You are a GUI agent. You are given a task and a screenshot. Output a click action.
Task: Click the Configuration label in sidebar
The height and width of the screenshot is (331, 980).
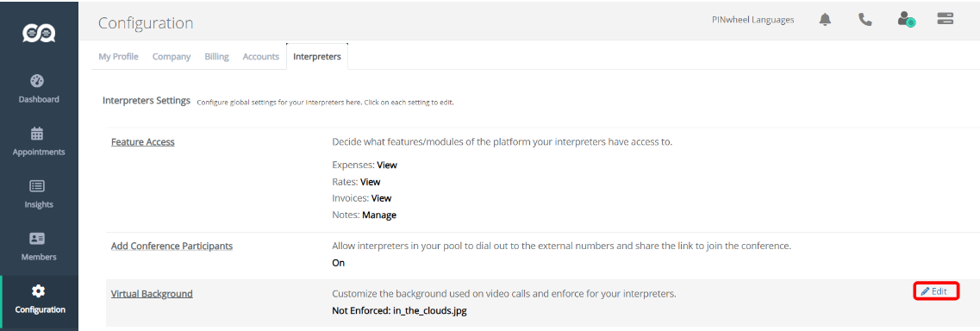(x=40, y=309)
